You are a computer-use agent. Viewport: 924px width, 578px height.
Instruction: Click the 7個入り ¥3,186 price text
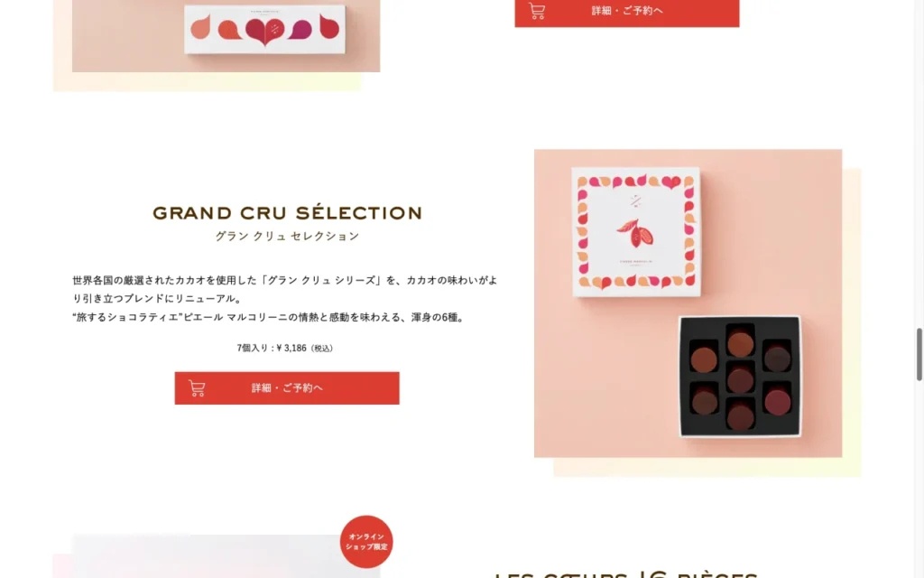coord(284,348)
